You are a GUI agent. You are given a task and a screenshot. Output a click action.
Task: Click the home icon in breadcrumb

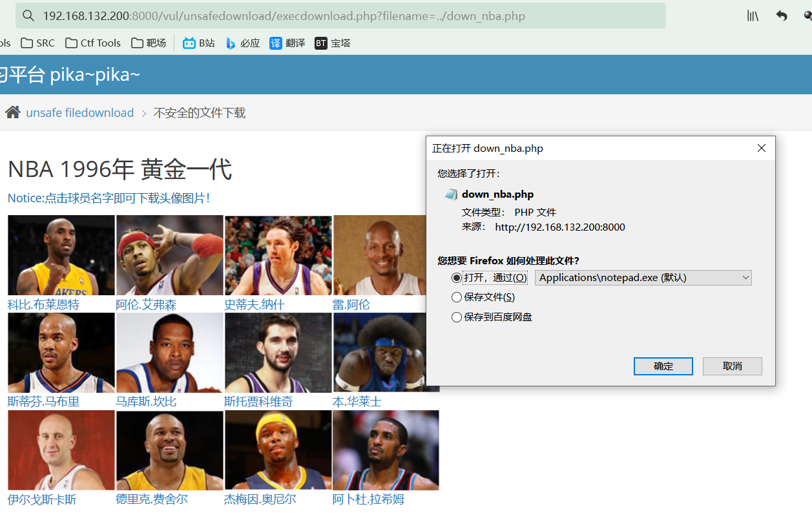[13, 112]
